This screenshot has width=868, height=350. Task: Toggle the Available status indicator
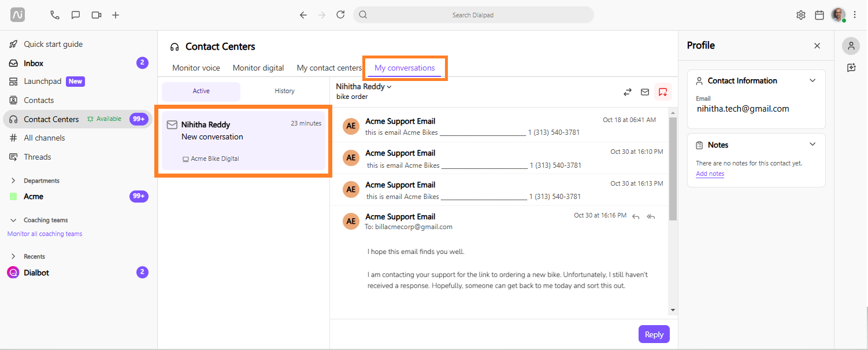point(104,119)
